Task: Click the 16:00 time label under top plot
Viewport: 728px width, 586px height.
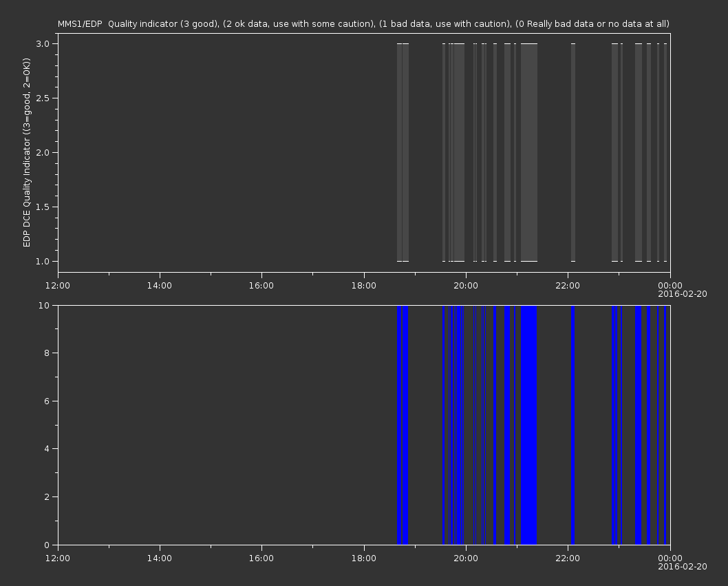Action: [261, 285]
